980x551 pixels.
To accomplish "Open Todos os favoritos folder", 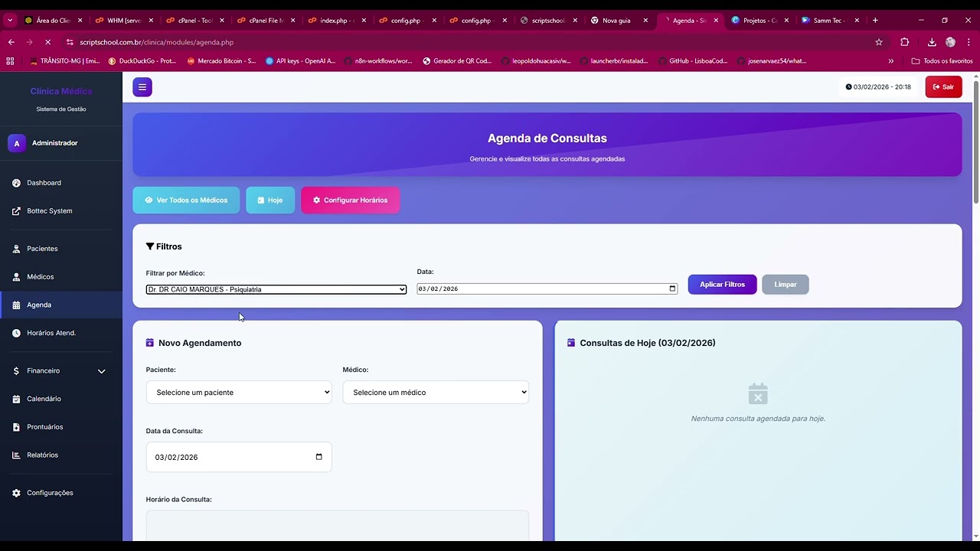I will click(942, 60).
